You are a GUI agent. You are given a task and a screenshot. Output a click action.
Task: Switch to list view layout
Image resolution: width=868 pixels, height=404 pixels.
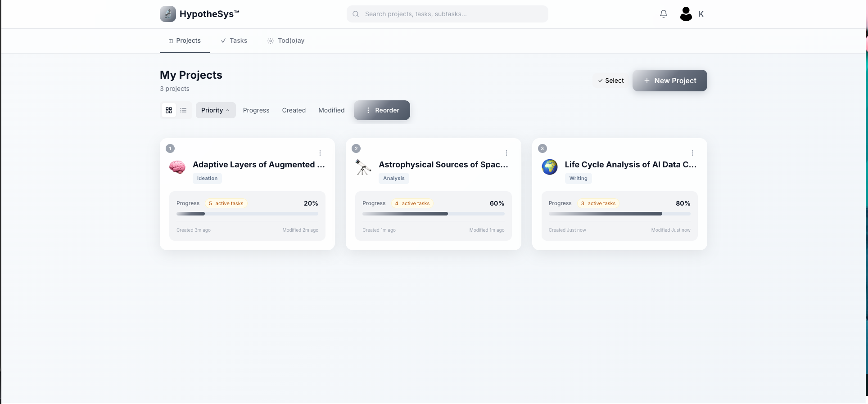(x=183, y=110)
